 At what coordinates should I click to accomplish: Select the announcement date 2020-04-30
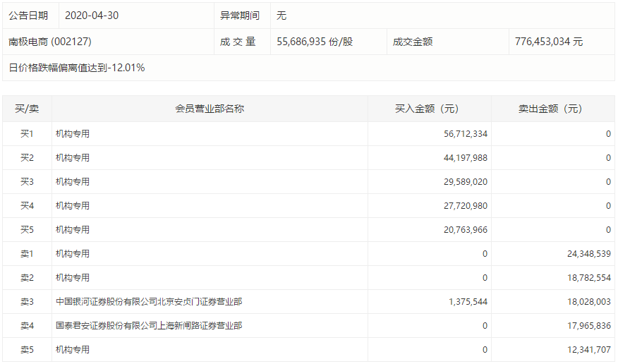pos(92,16)
